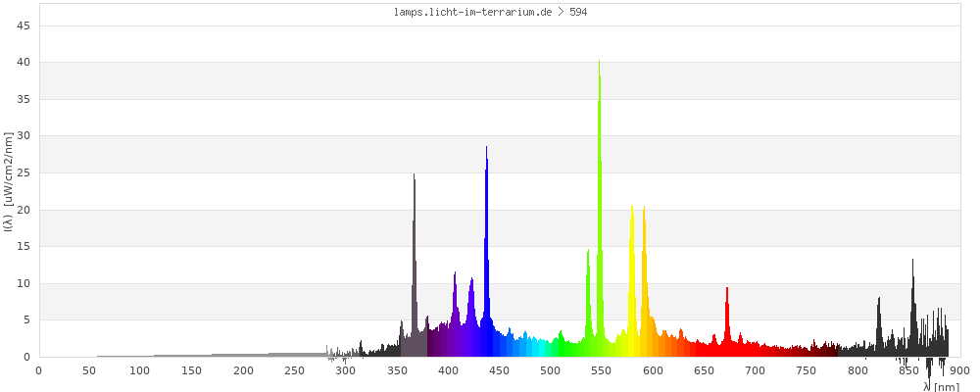This screenshot has width=980, height=392.
Task: Click the x-axis tick label "650"
Action: click(x=705, y=371)
